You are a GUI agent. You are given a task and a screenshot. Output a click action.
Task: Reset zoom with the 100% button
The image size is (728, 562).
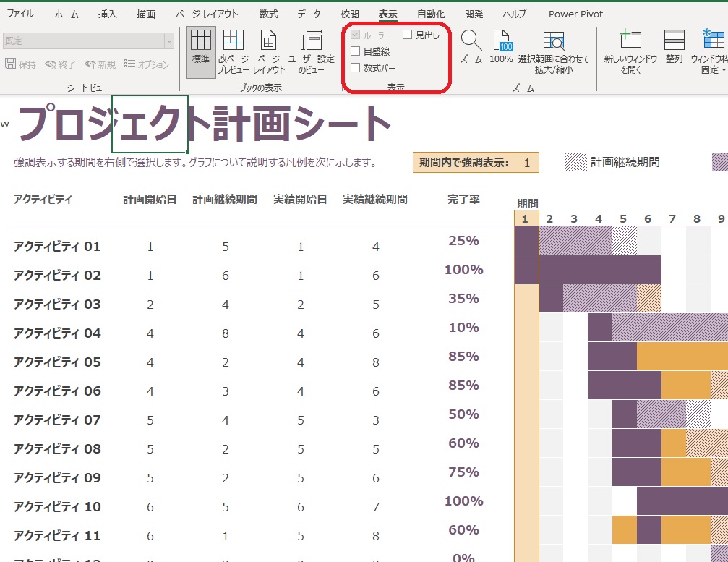[501, 46]
